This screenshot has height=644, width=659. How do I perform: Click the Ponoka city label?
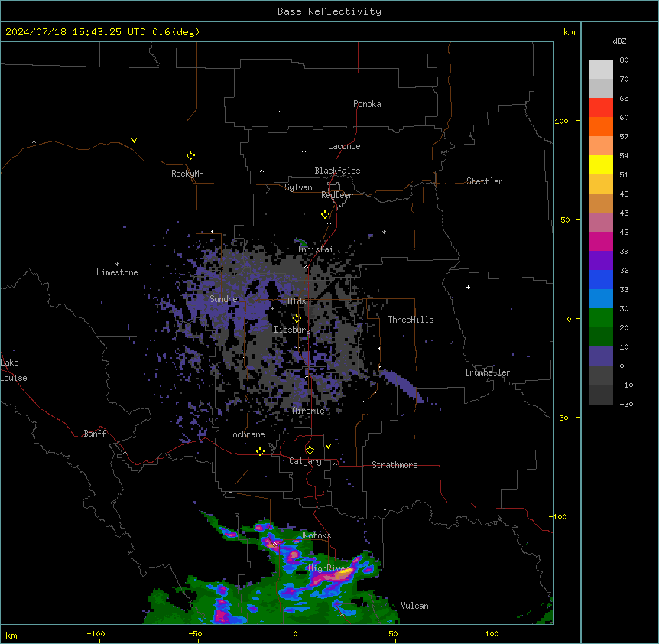tap(367, 104)
